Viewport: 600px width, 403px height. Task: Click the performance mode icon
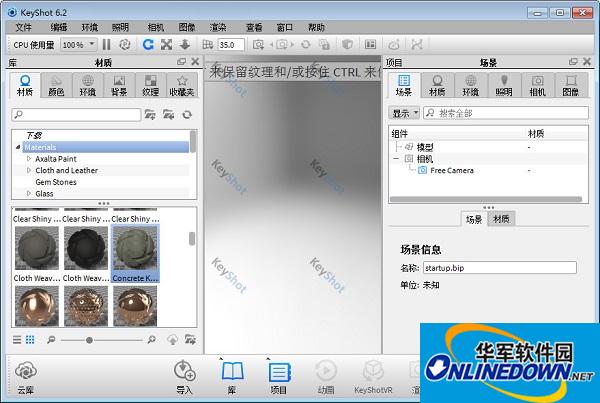(125, 45)
